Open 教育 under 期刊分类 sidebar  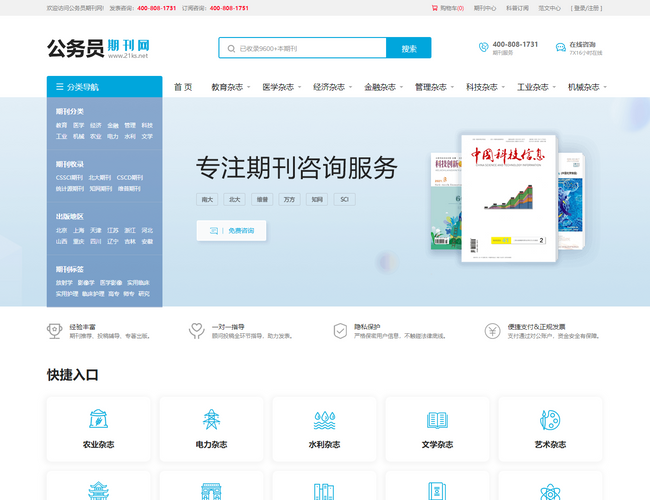pos(61,125)
